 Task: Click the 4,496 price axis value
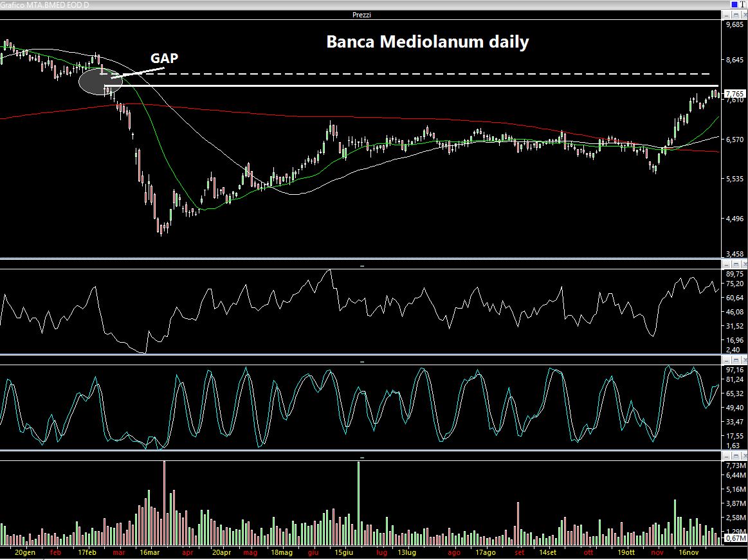pyautogui.click(x=734, y=219)
